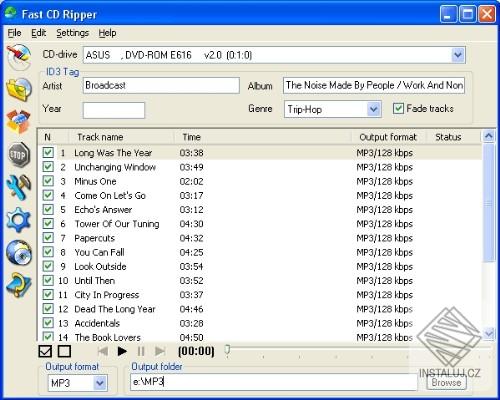Click the empty Year input field

[114, 110]
